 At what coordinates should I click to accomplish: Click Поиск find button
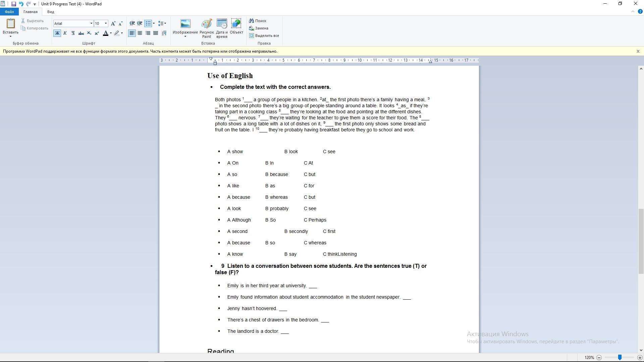coord(258,21)
